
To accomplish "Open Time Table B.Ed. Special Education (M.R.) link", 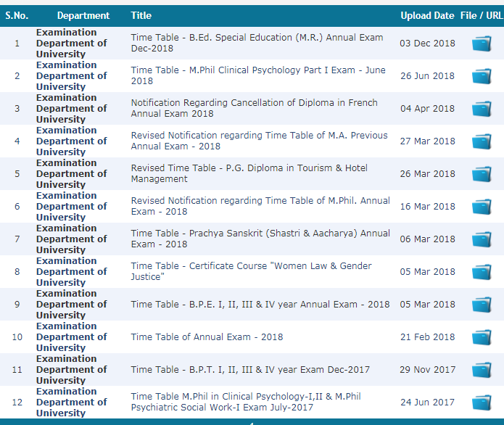I will 257,43.
